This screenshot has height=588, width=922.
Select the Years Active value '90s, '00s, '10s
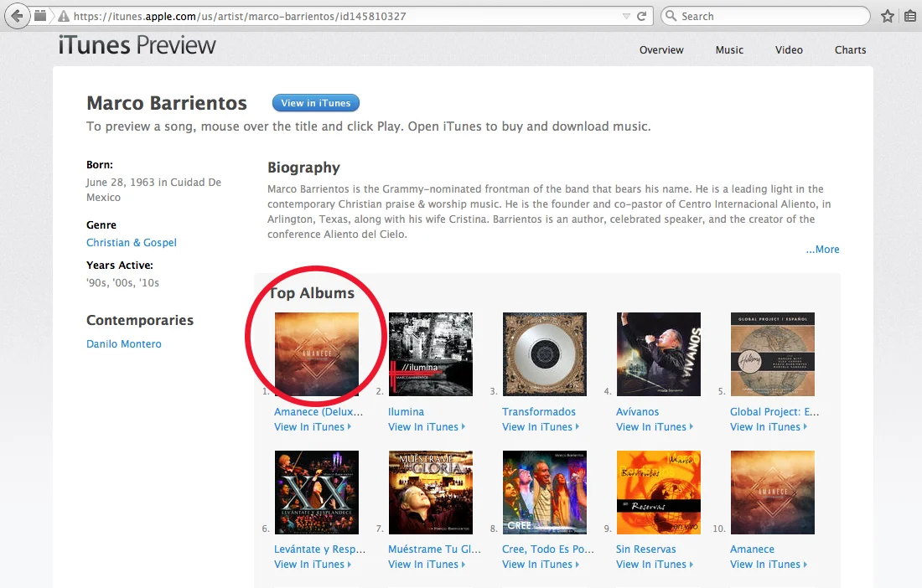123,282
